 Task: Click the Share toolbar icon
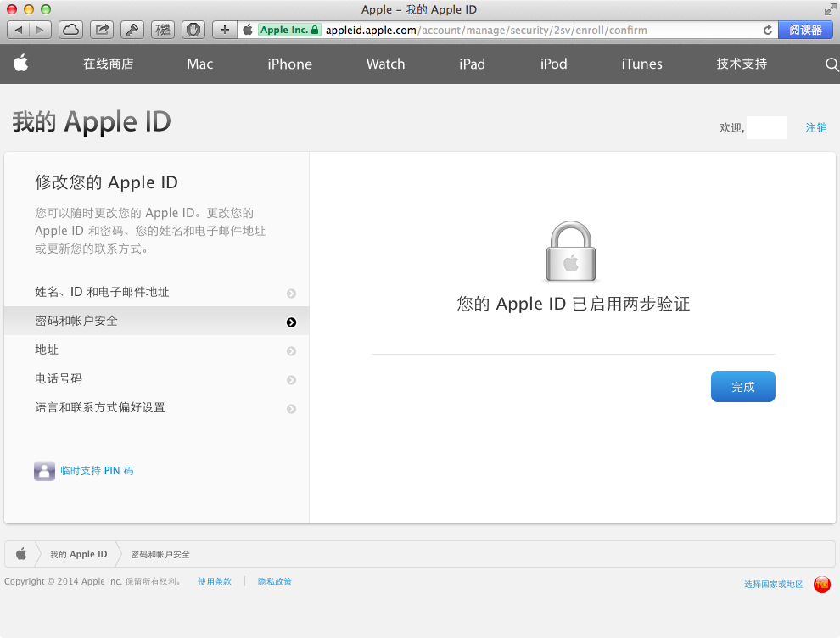point(102,30)
